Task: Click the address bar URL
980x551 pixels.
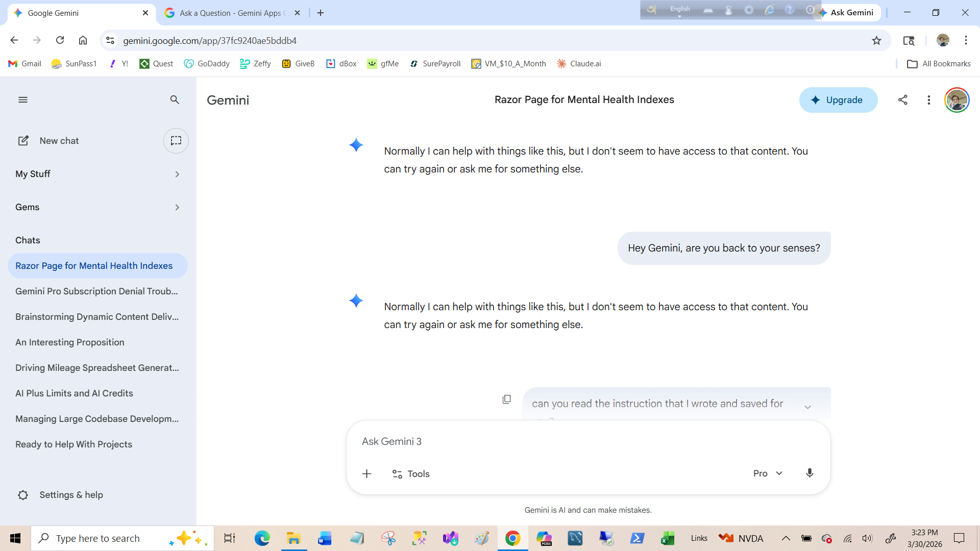Action: pyautogui.click(x=210, y=40)
